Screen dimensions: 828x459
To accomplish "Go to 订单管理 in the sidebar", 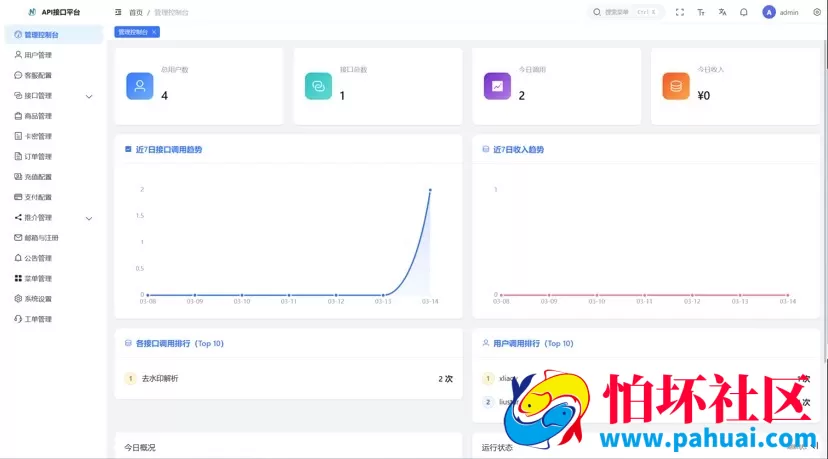I will point(38,157).
